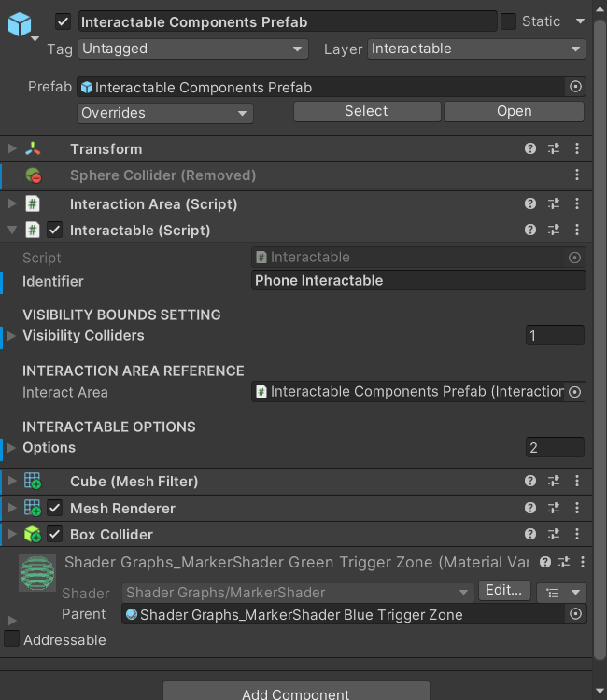Screen dimensions: 607x700
Task: Open Interaction Area three-dot menu
Action: pyautogui.click(x=577, y=204)
